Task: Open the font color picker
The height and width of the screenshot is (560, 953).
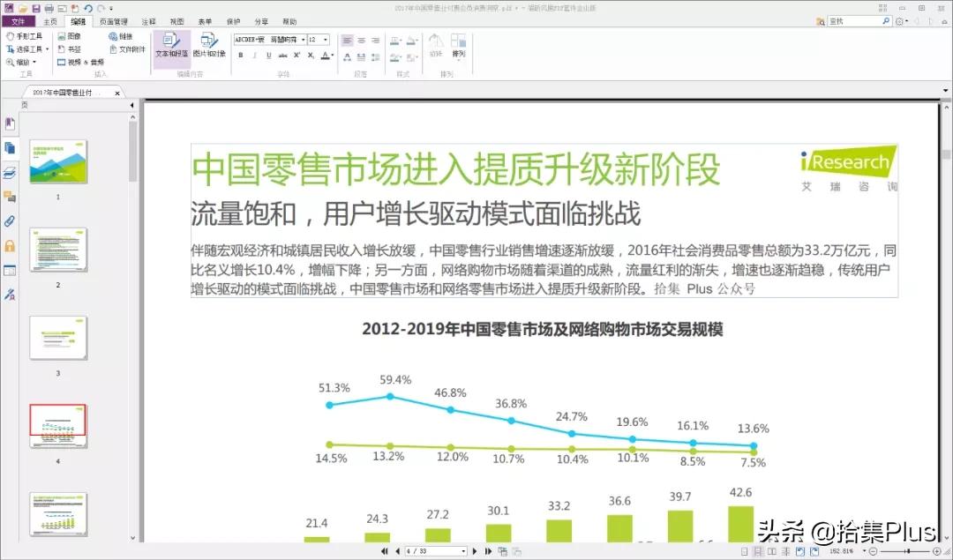Action: click(326, 56)
